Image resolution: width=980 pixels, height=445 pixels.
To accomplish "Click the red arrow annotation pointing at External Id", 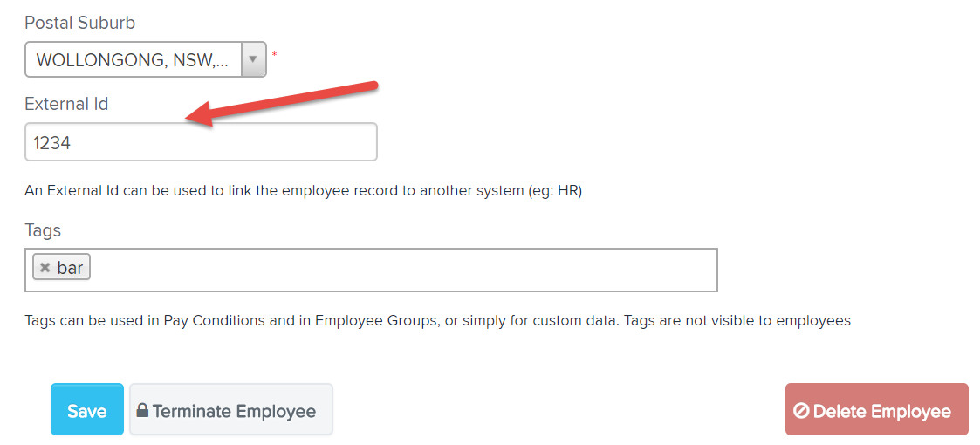I will [283, 104].
